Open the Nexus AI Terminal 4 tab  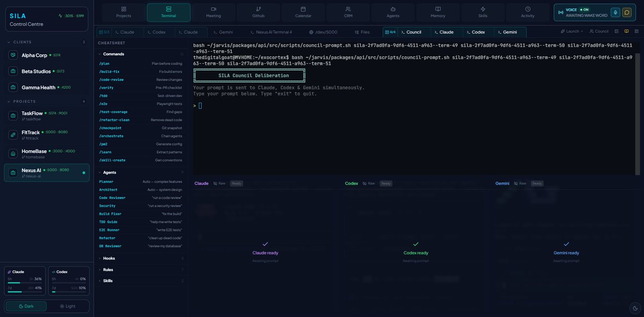coord(270,32)
